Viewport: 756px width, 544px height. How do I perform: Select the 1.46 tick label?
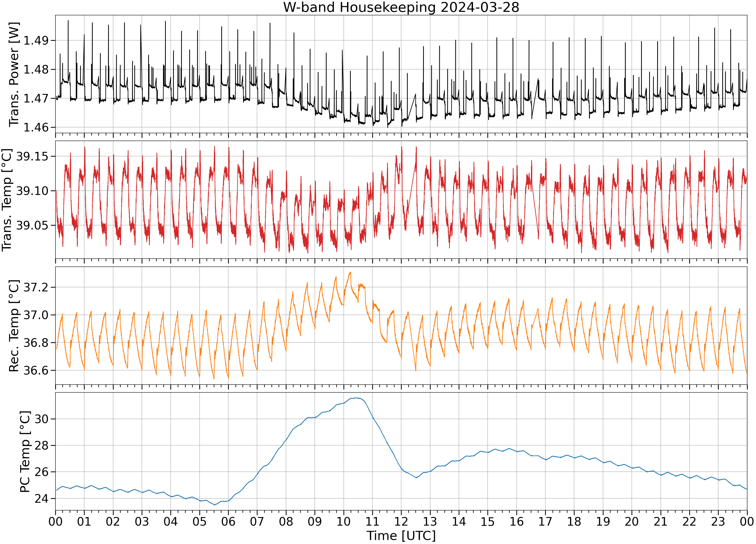click(36, 127)
